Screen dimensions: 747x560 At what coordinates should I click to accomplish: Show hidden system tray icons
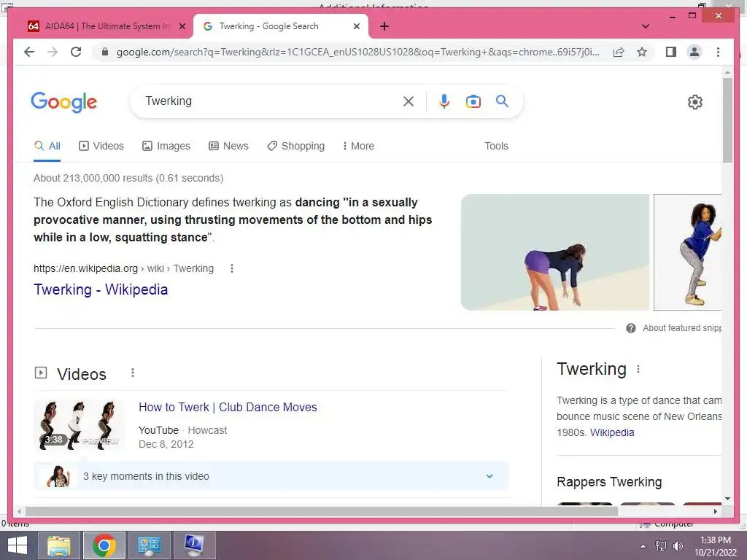[643, 546]
